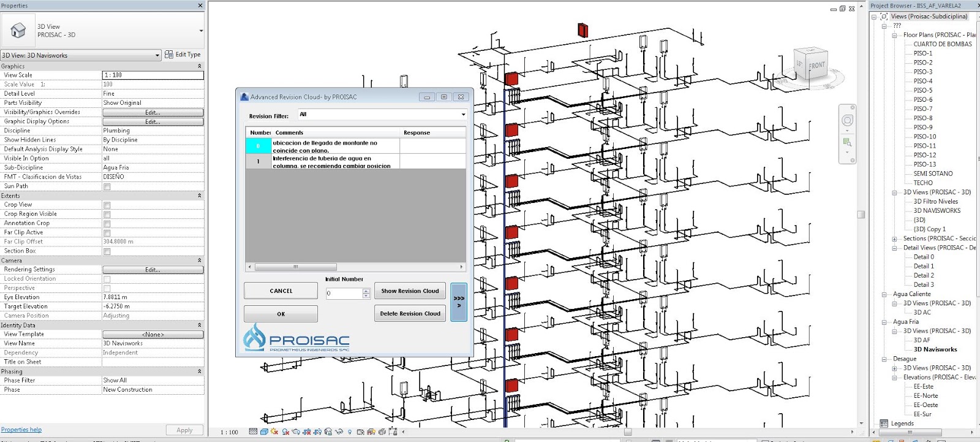Open the Detail Level icon in view control bar
The width and height of the screenshot is (980, 442).
[x=253, y=432]
